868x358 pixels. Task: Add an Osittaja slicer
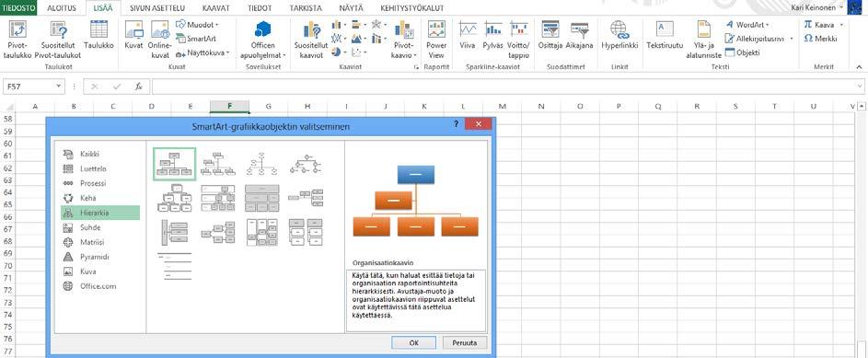tap(550, 35)
